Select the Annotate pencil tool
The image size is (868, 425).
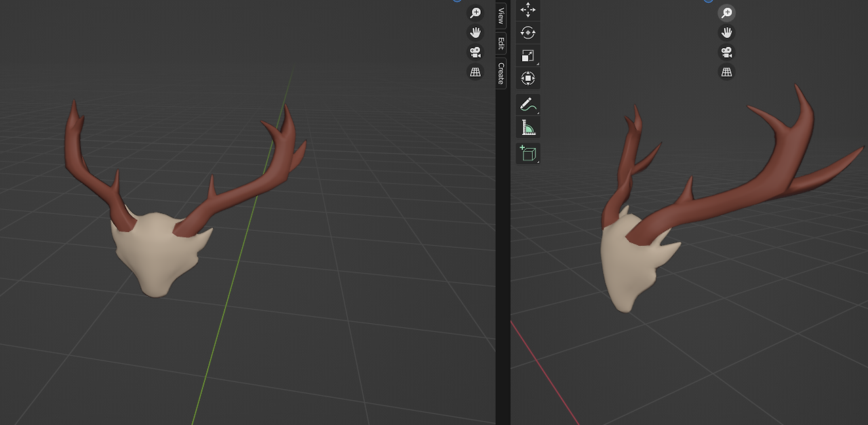pos(528,105)
